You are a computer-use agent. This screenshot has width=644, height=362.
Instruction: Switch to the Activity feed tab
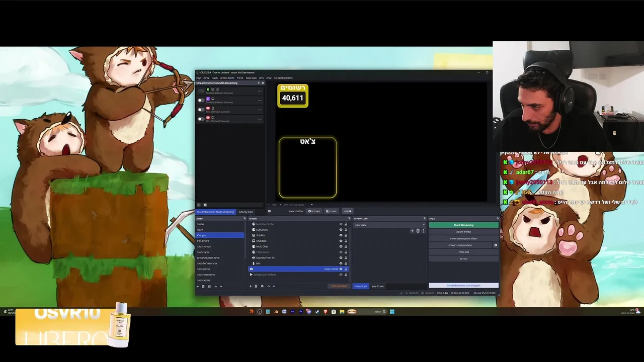246,212
